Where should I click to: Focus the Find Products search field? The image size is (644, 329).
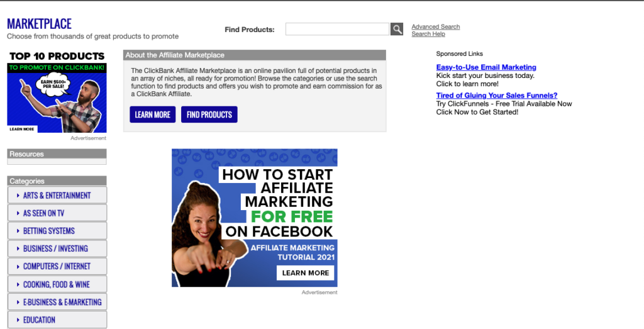(337, 29)
